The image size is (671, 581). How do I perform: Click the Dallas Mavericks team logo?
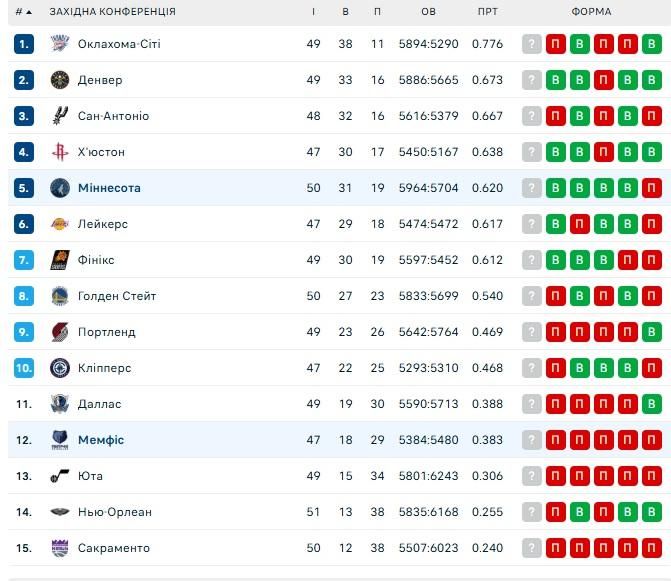coord(59,404)
